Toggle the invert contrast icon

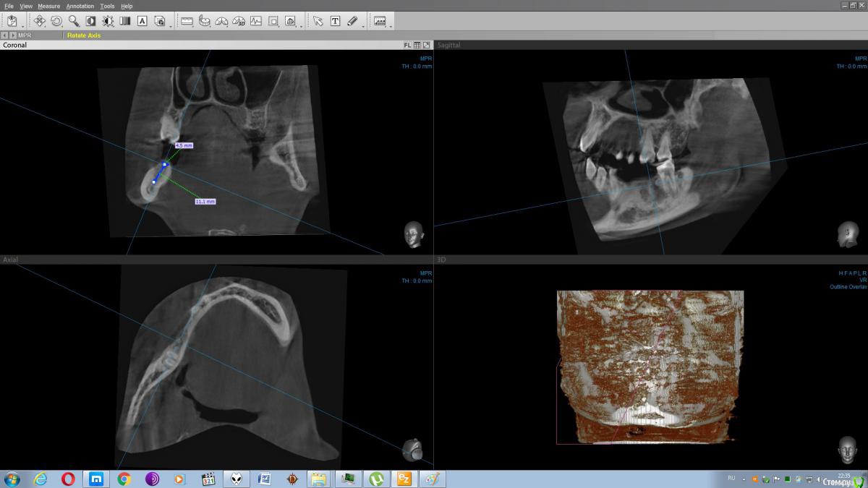pos(90,21)
